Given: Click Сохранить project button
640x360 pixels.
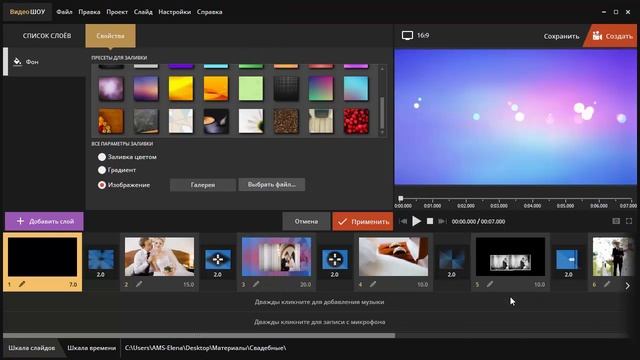Looking at the screenshot, I should [561, 36].
